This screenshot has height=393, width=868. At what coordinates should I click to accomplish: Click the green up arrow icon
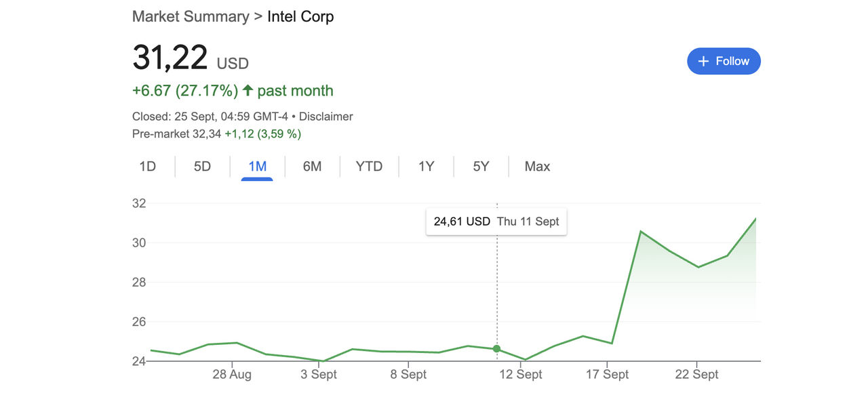pyautogui.click(x=248, y=91)
